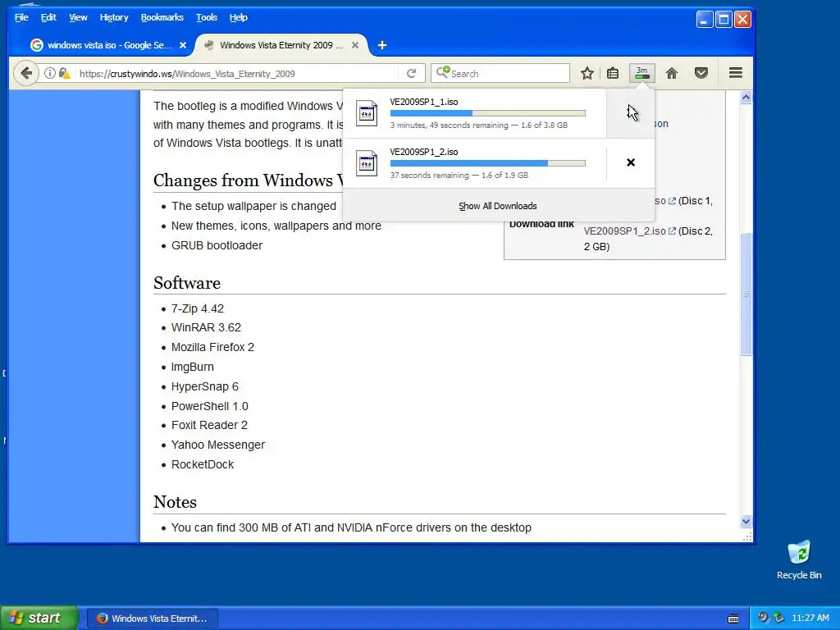Click the PowerShell 1.0 list item
The image size is (840, 630).
209,407
